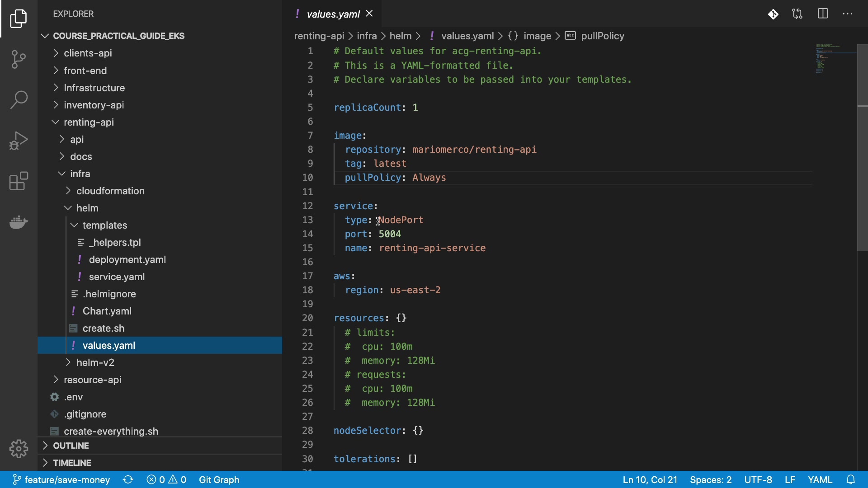Select the values.yaml editor tab

pos(333,14)
